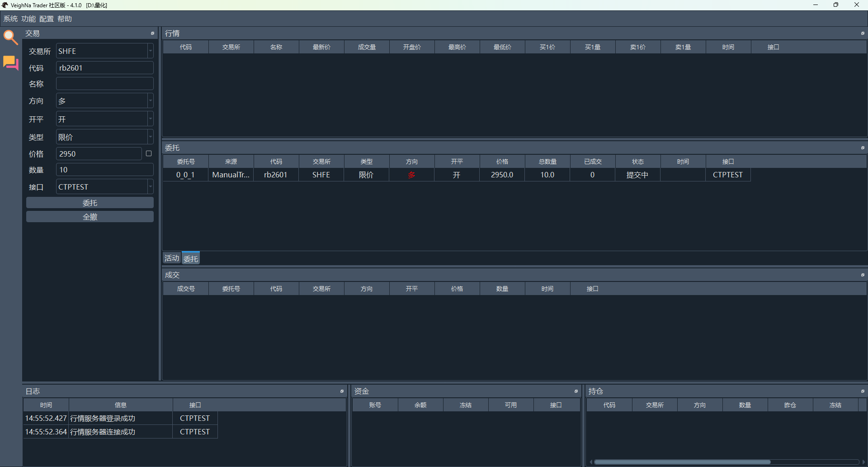The image size is (868, 467).
Task: Open the 功能 menu
Action: (x=28, y=19)
